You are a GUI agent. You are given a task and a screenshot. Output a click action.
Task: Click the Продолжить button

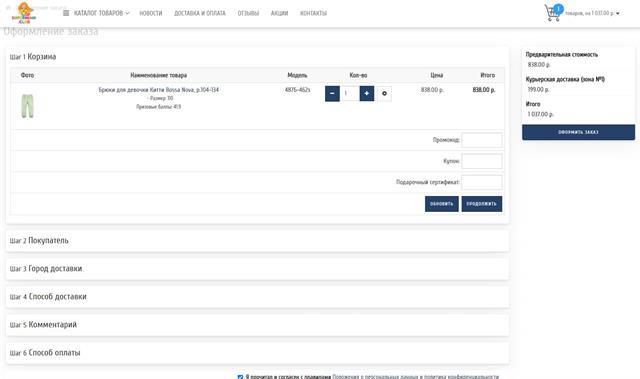[482, 204]
